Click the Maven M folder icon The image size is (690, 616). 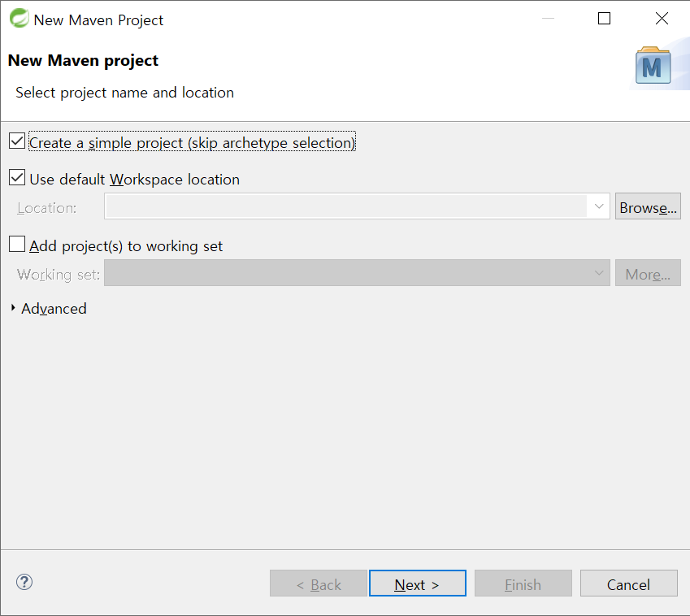[x=653, y=65]
